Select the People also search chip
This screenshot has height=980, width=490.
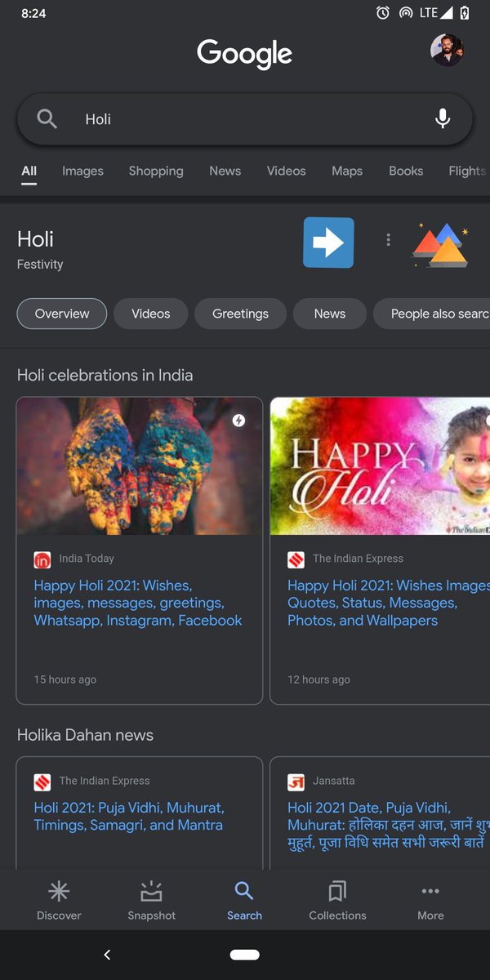(432, 314)
